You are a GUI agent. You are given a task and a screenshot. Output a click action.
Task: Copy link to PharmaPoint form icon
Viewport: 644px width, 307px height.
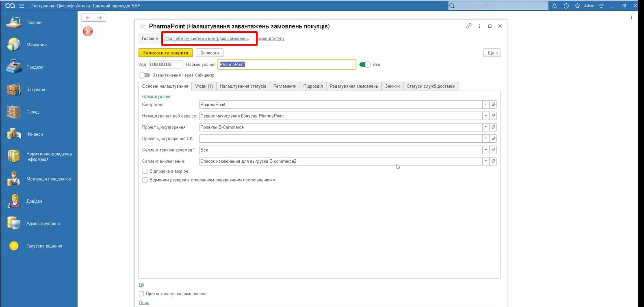[469, 26]
